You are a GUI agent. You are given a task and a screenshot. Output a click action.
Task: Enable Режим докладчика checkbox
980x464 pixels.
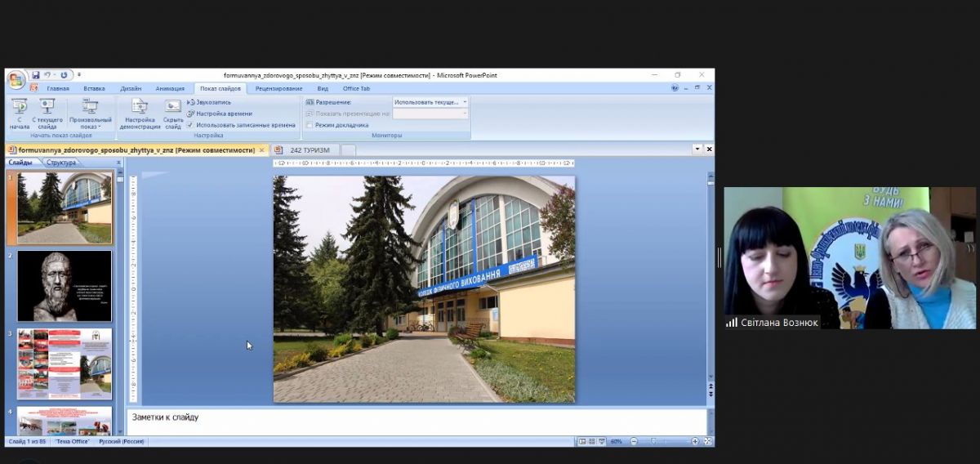(x=310, y=125)
